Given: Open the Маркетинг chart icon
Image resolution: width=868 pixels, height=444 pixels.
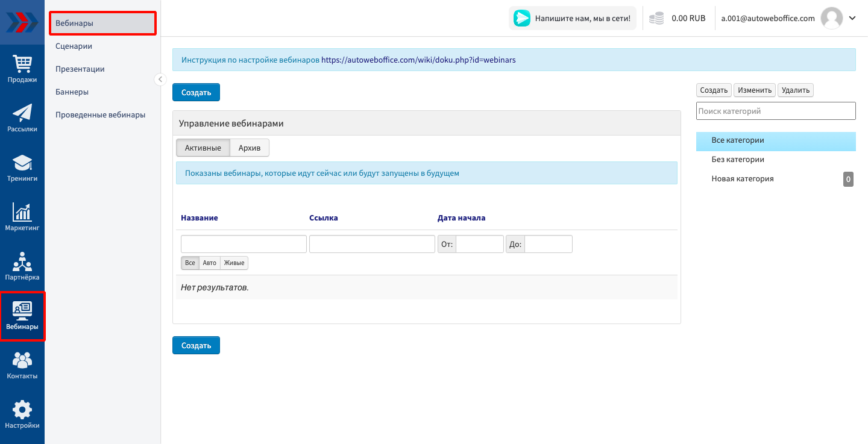Looking at the screenshot, I should click(x=22, y=217).
